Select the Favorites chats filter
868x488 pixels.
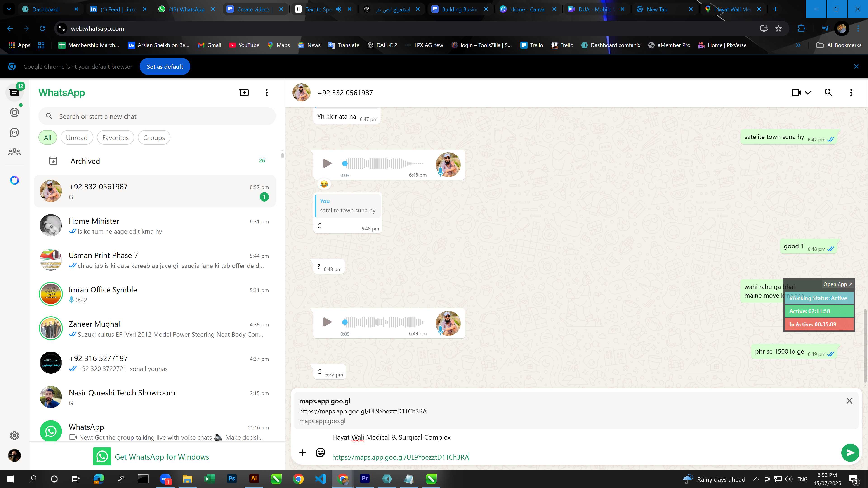pyautogui.click(x=115, y=138)
